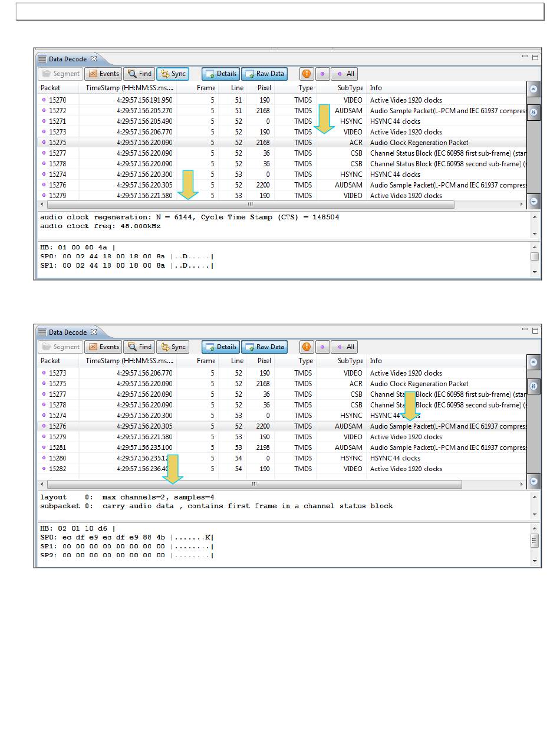Viewport: 560px width, 747px height.
Task: Sort by SubType column in upper panel
Action: (341, 88)
